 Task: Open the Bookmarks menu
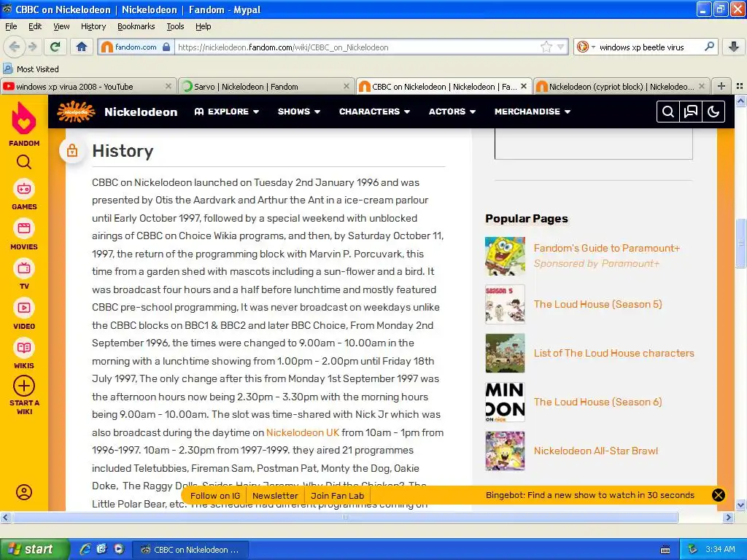(136, 26)
